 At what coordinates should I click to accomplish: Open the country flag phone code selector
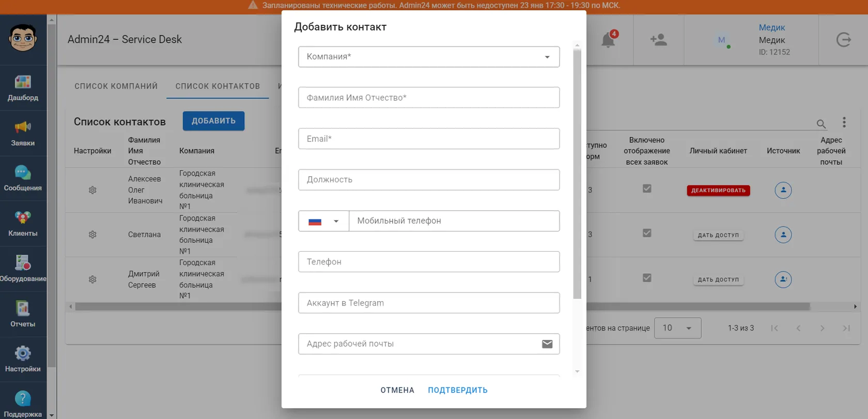coord(323,221)
